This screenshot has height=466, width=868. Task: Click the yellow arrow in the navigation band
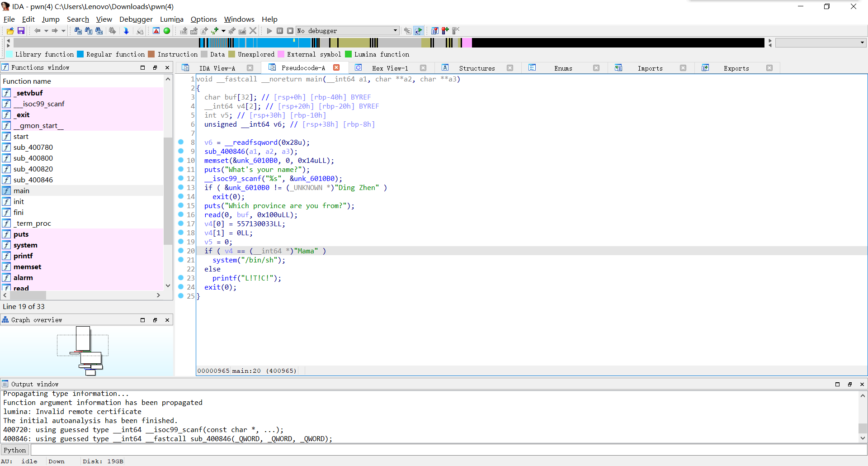click(294, 40)
